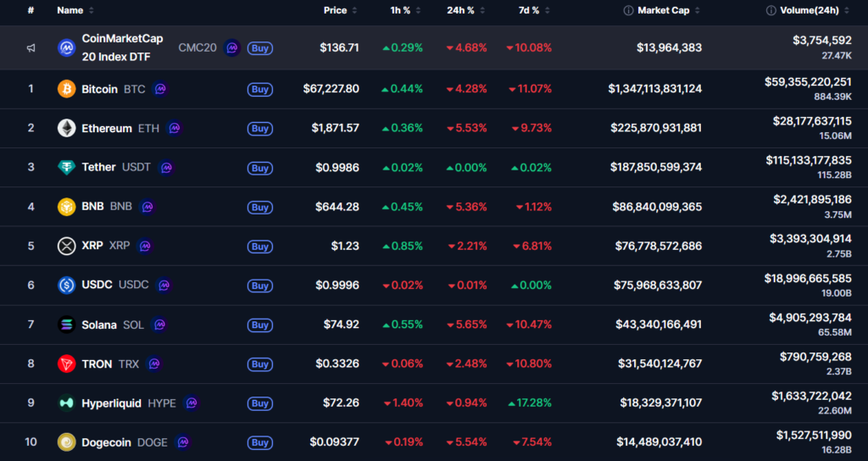Click the Volume(24h) info icon
Screen dimensions: 868x461
click(771, 10)
